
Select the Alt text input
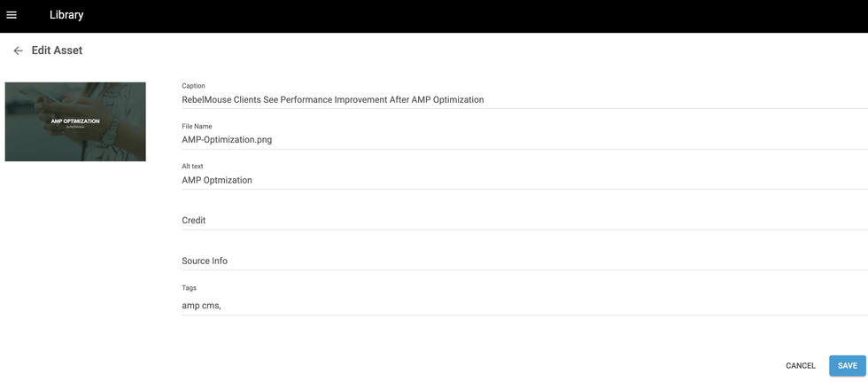[523, 180]
